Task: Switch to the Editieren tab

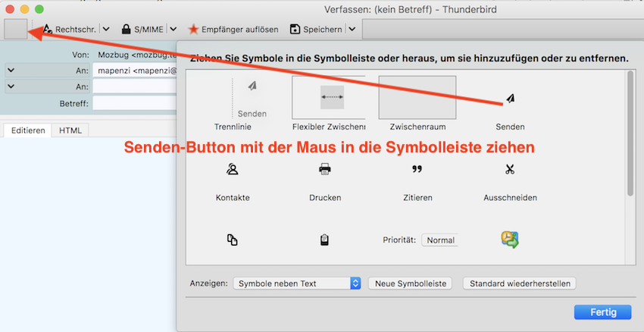Action: tap(28, 130)
